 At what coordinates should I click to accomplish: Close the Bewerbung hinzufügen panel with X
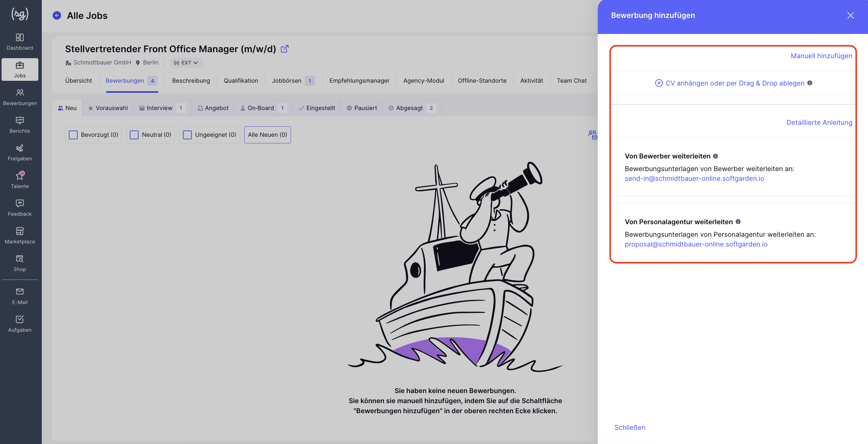coord(850,15)
